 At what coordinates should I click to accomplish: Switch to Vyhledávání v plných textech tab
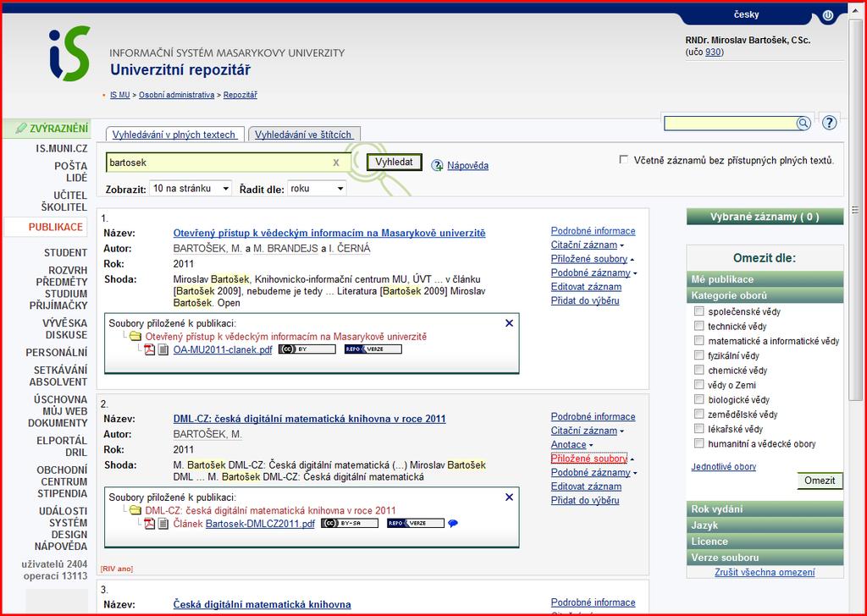174,135
